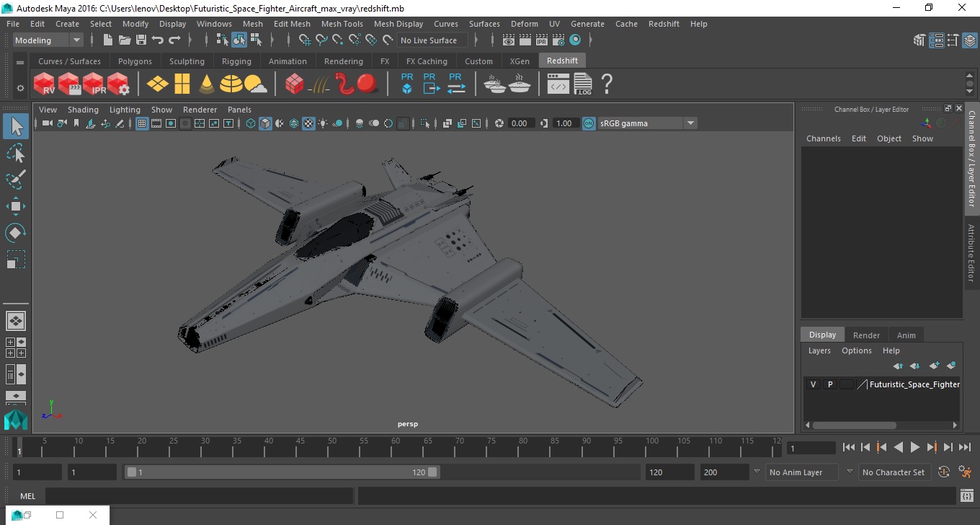Click the current frame number field
The width and height of the screenshot is (980, 525).
pos(811,448)
